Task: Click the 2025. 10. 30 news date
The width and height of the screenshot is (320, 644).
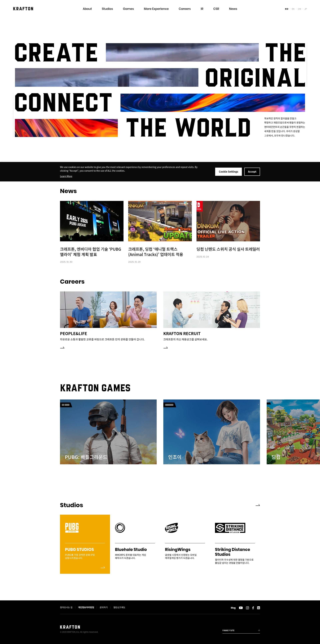Action: (x=66, y=262)
